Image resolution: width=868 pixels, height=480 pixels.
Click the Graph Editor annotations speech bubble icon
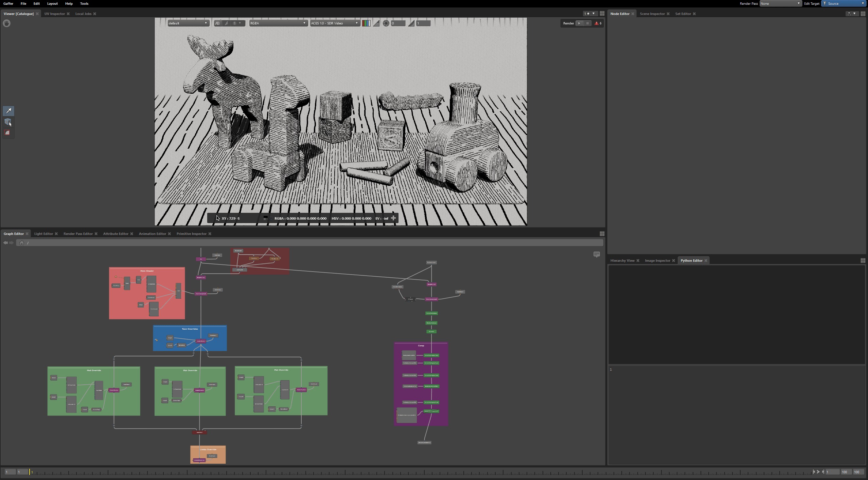click(597, 254)
